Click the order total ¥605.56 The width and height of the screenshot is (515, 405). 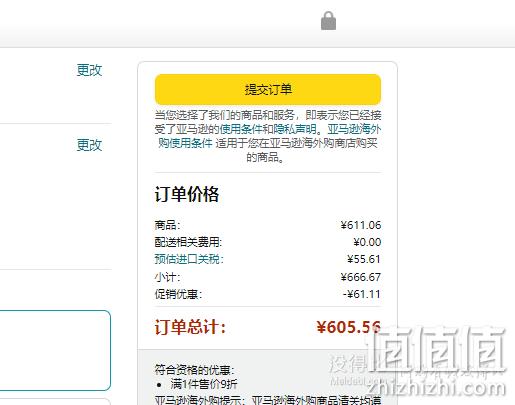(x=349, y=327)
